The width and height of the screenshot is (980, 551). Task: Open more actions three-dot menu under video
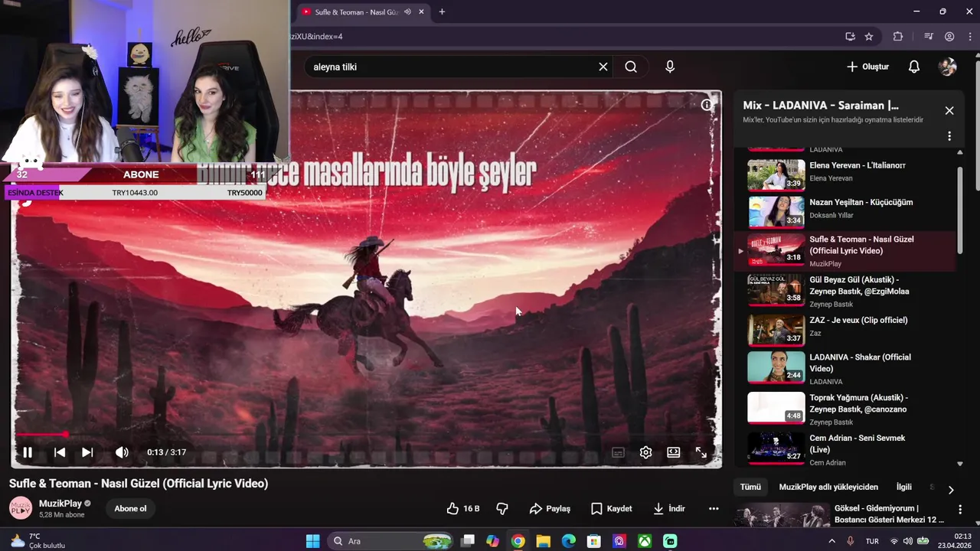click(714, 509)
